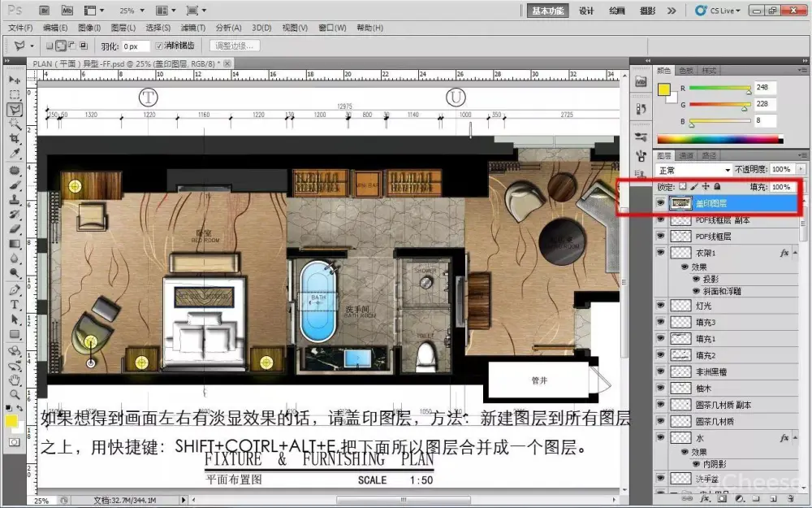Switch to the 色板 panel tab

click(686, 71)
